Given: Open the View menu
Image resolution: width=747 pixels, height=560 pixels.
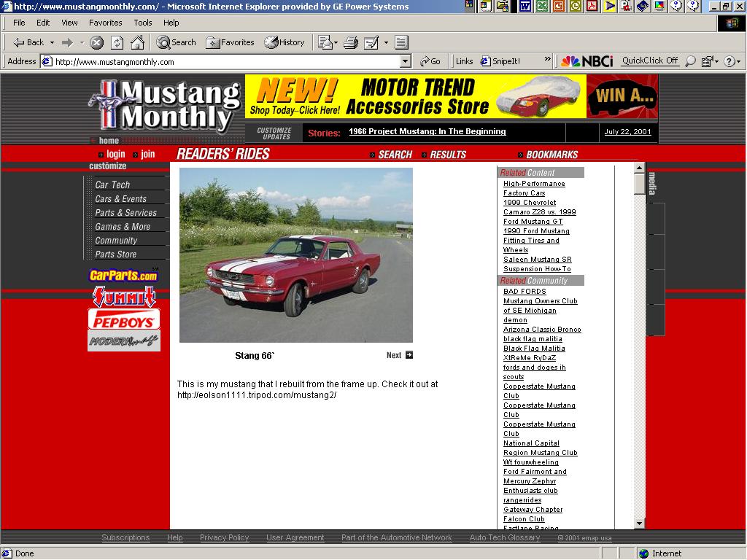Looking at the screenshot, I should (69, 23).
